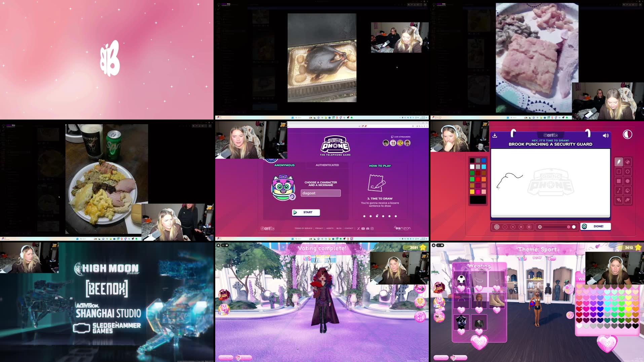The width and height of the screenshot is (644, 362).
Task: Click the dagoat nickname input field
Action: 320,193
